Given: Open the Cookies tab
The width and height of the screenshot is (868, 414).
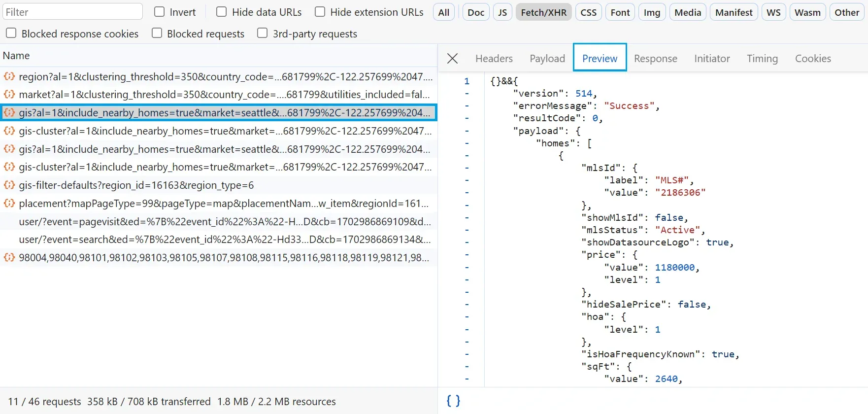Looking at the screenshot, I should (813, 59).
